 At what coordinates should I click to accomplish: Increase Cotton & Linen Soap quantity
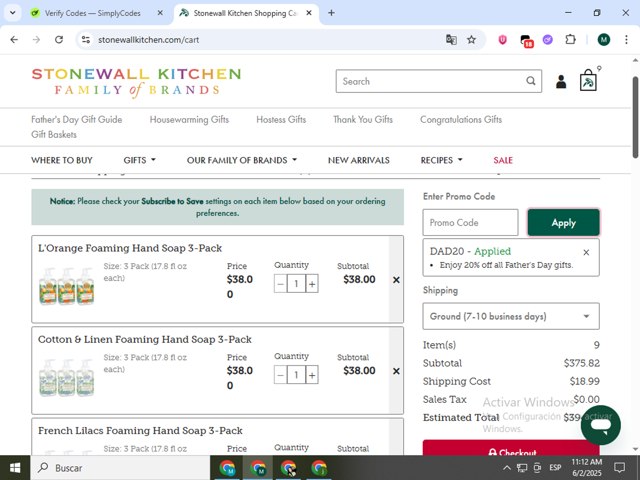pyautogui.click(x=312, y=375)
